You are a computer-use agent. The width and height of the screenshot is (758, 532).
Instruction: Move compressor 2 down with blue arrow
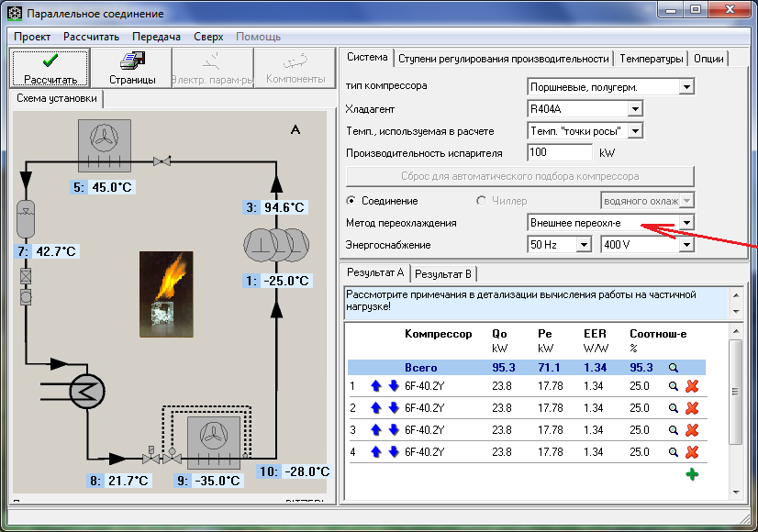[x=394, y=408]
